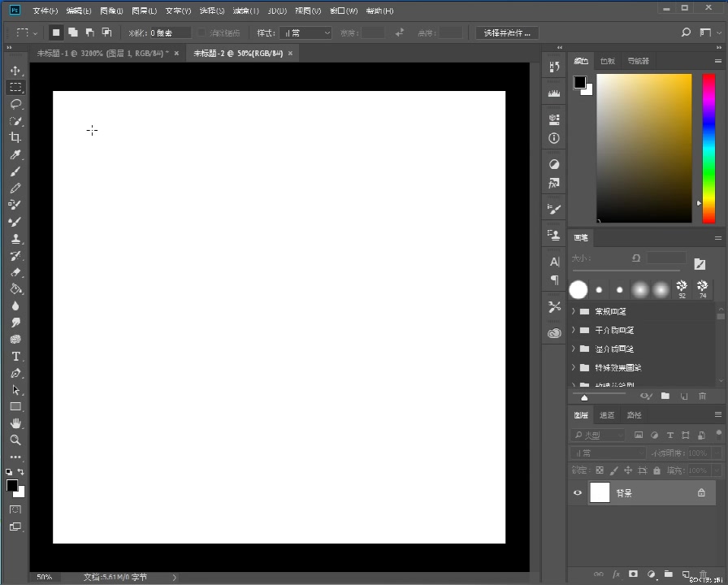
Task: Click the foreground color swatch in toolbox
Action: pos(12,485)
